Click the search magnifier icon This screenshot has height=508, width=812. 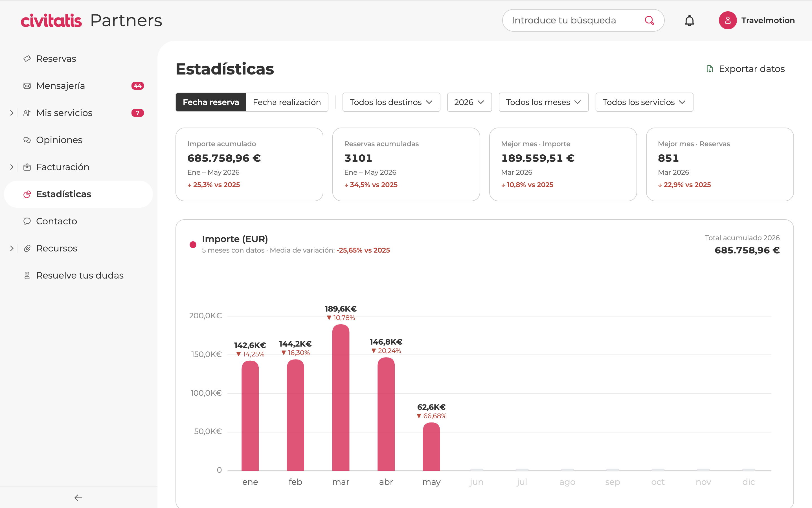point(649,21)
